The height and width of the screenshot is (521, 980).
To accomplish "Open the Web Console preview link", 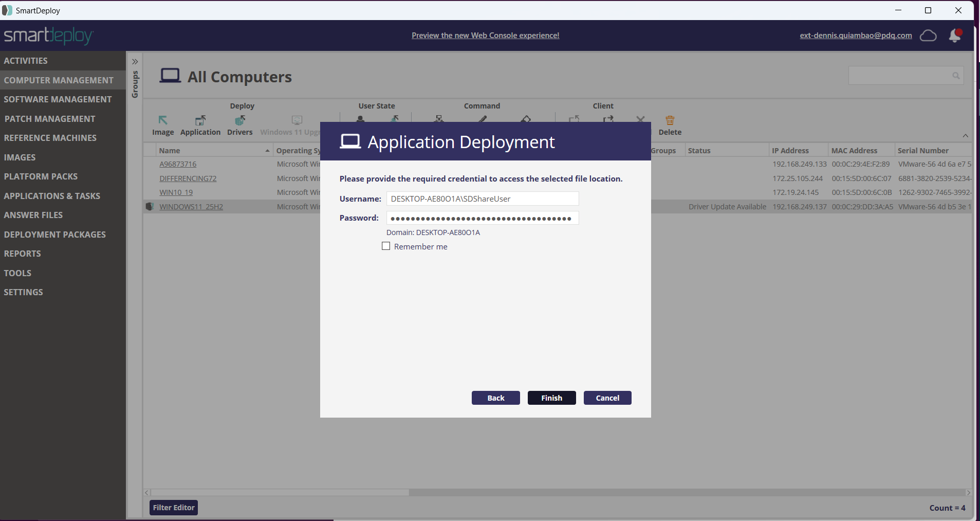I will click(485, 35).
